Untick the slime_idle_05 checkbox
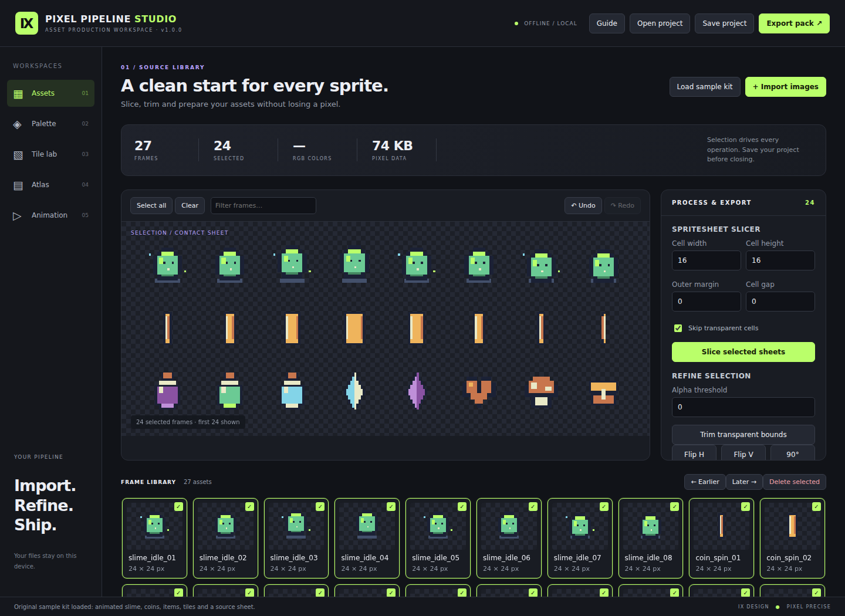Viewport: 845px width, 616px height. click(x=462, y=506)
